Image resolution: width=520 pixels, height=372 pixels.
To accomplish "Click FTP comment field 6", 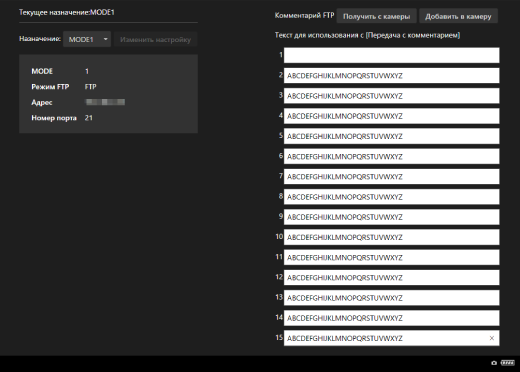I will coord(392,156).
